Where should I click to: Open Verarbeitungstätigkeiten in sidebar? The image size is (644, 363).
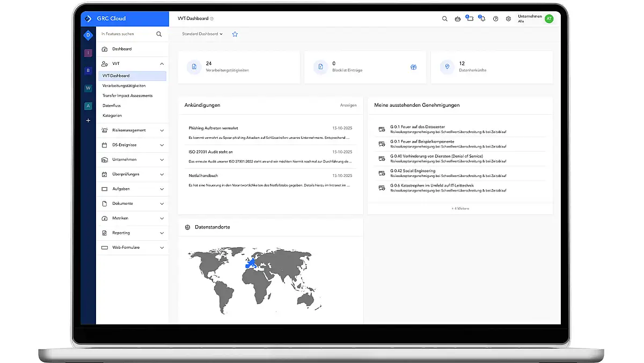click(124, 86)
